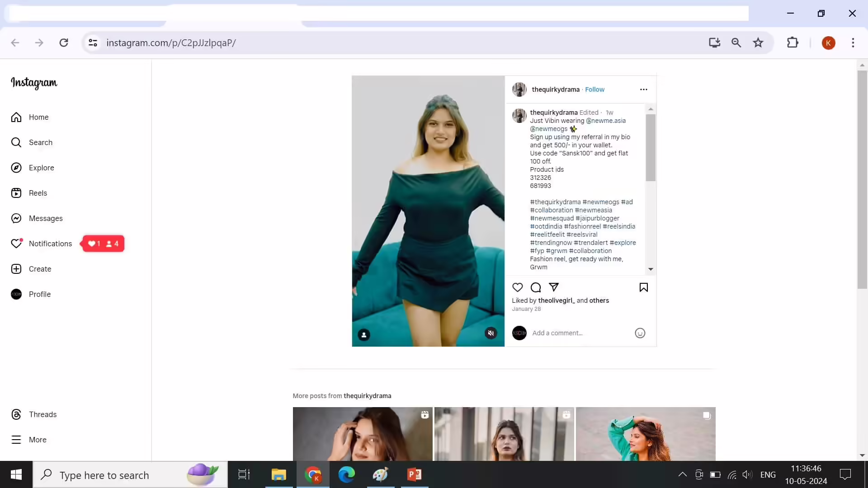Open Reels in sidebar
Image resolution: width=868 pixels, height=488 pixels.
[29, 193]
